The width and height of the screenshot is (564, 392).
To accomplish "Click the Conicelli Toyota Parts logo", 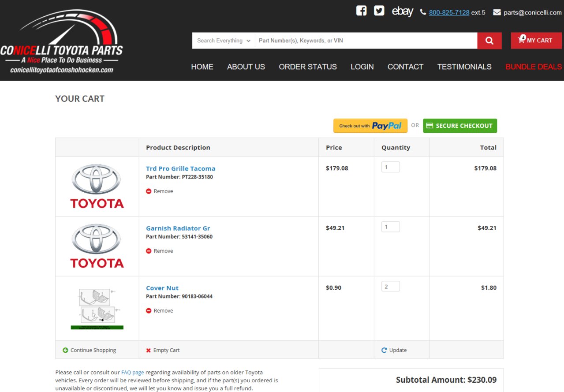I will (x=62, y=41).
